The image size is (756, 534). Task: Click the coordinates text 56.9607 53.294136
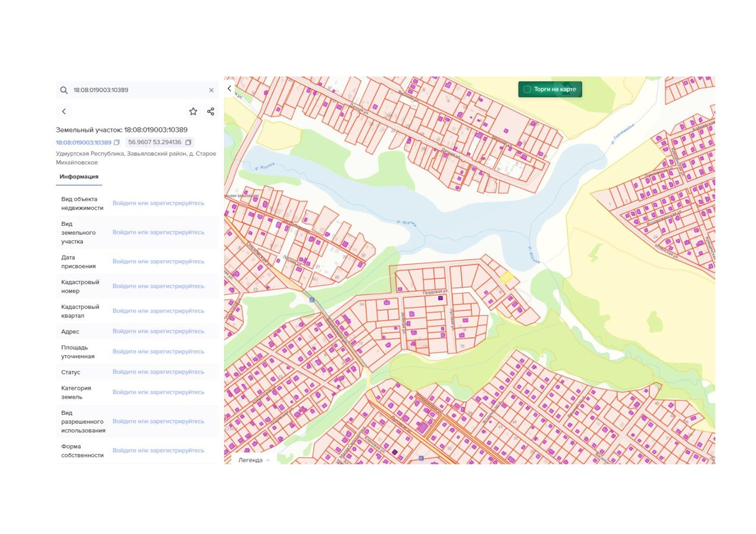click(155, 142)
